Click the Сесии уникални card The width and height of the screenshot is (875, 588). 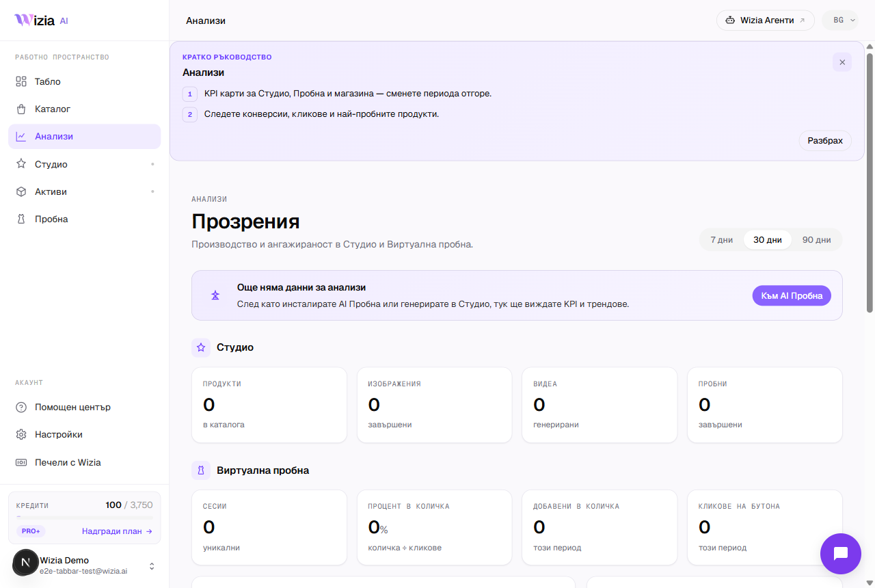coord(269,528)
